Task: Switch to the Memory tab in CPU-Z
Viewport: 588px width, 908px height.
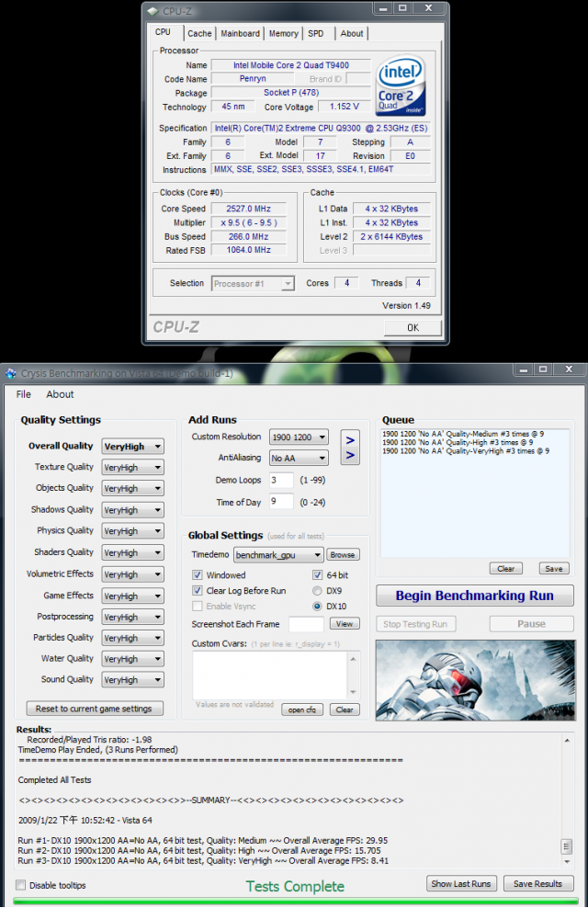Action: [x=284, y=34]
